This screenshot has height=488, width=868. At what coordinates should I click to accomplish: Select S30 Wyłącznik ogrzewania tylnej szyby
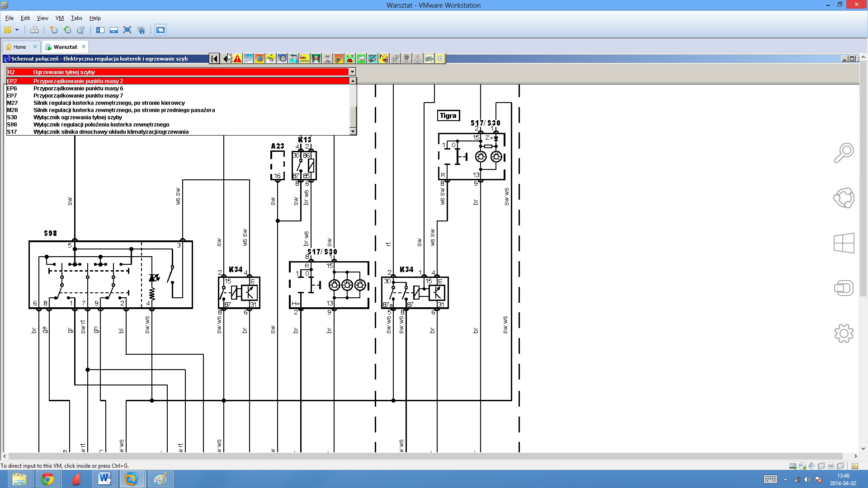pyautogui.click(x=178, y=117)
